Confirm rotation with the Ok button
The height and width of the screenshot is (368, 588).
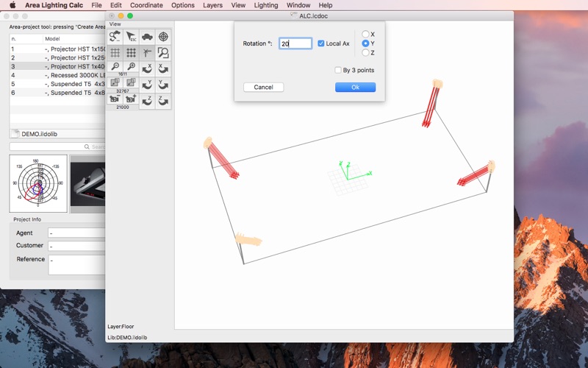point(355,87)
